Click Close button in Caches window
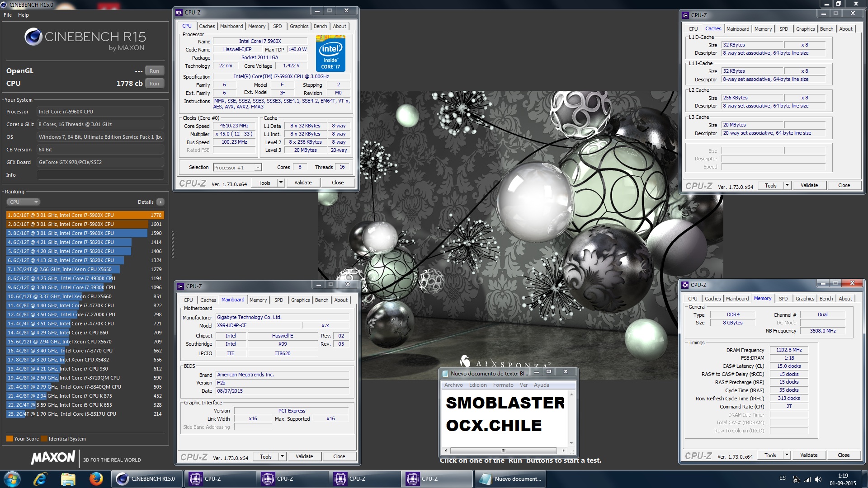Image resolution: width=868 pixels, height=488 pixels. [844, 185]
